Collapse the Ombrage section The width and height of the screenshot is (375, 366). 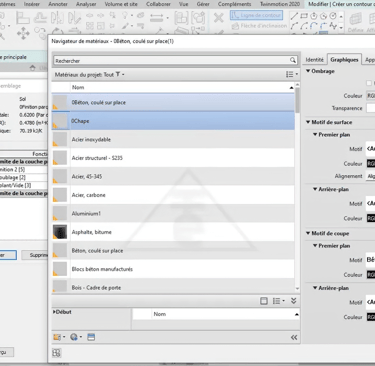[308, 71]
